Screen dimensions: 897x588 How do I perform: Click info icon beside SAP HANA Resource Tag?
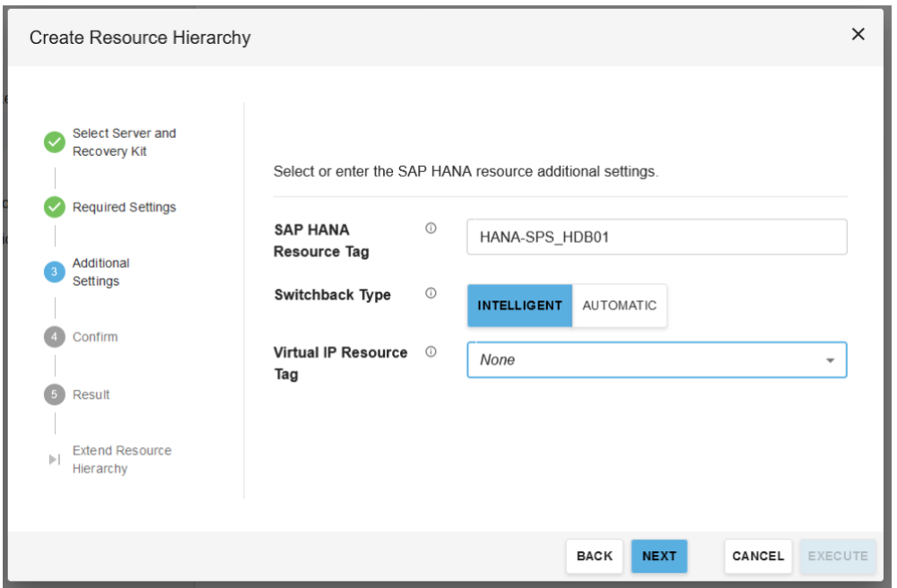point(431,229)
